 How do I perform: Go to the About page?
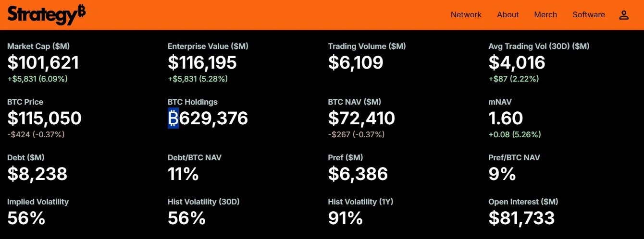pos(508,15)
